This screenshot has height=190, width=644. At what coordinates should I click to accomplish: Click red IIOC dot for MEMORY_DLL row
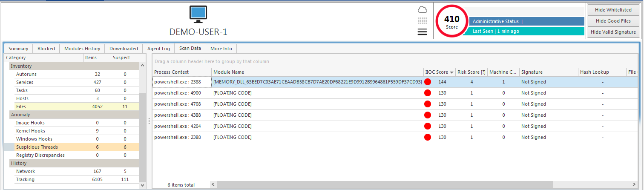click(x=428, y=82)
